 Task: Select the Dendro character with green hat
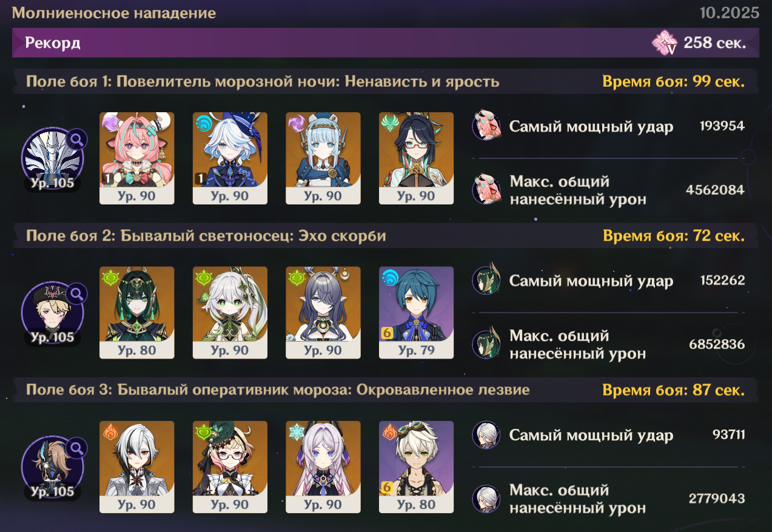click(x=230, y=467)
